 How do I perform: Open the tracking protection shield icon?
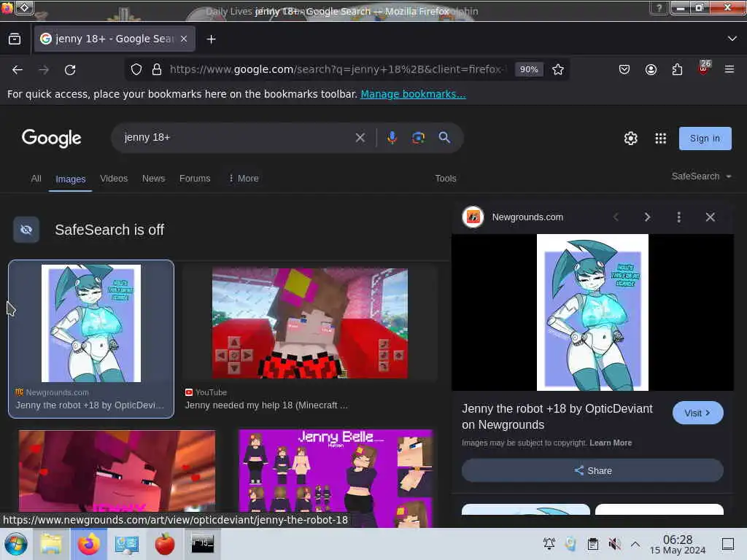(x=136, y=69)
